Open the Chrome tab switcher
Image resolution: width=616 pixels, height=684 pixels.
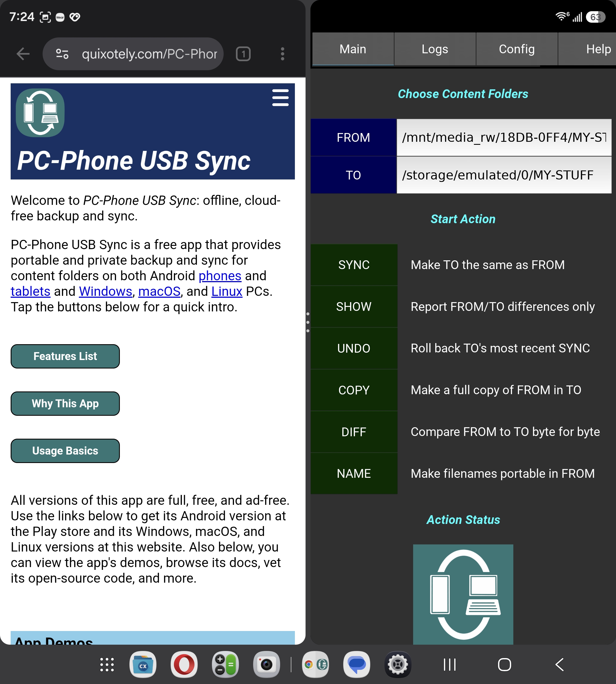pos(243,54)
